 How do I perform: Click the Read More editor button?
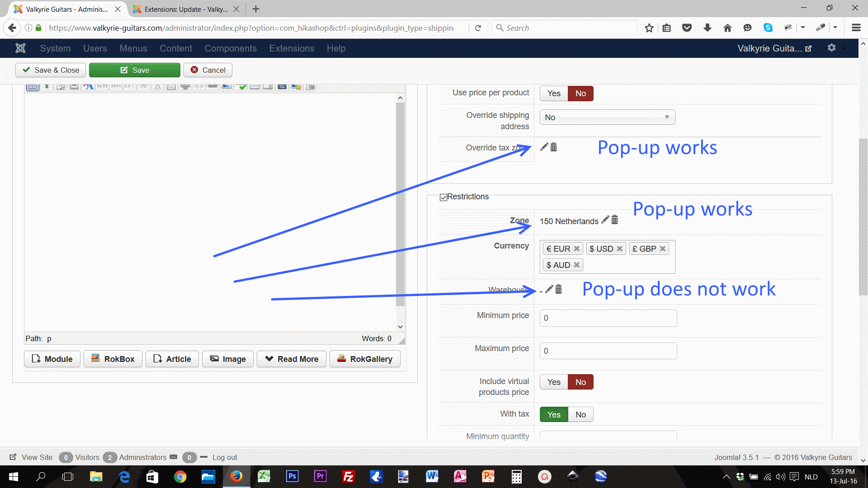click(292, 359)
